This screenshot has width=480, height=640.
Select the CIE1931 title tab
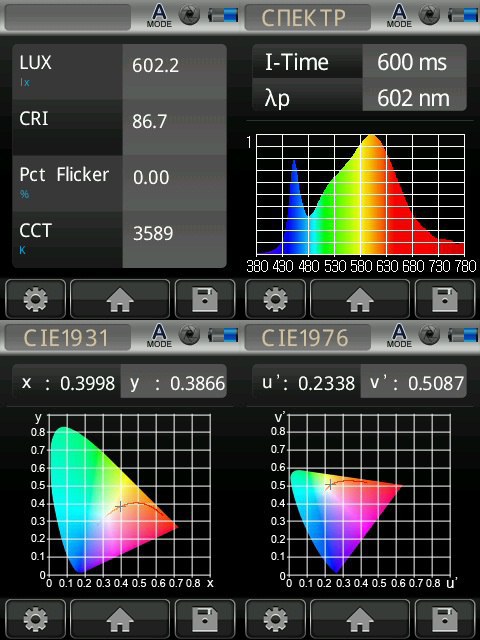pyautogui.click(x=68, y=338)
